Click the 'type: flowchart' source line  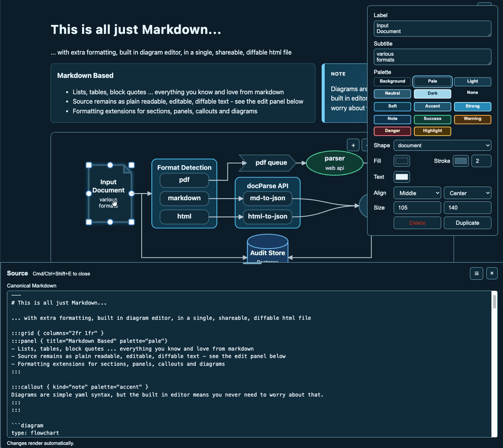pos(35,433)
